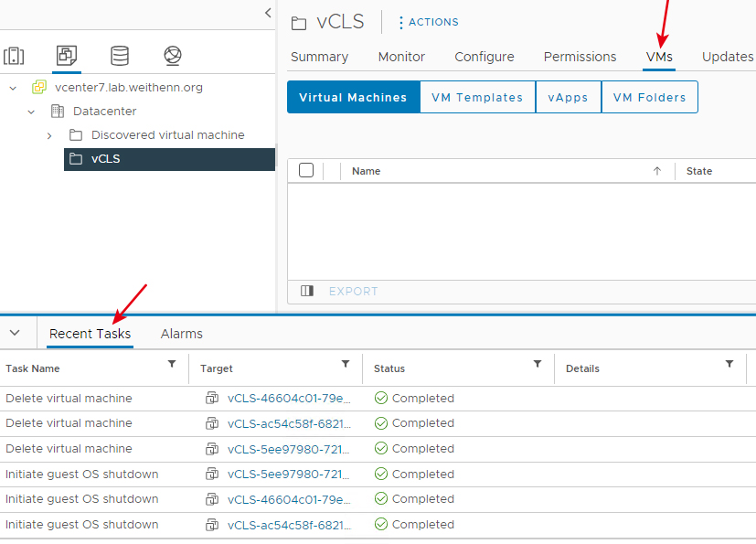Viewport: 756px width, 544px height.
Task: Click the Task Name column header
Action: [x=32, y=368]
